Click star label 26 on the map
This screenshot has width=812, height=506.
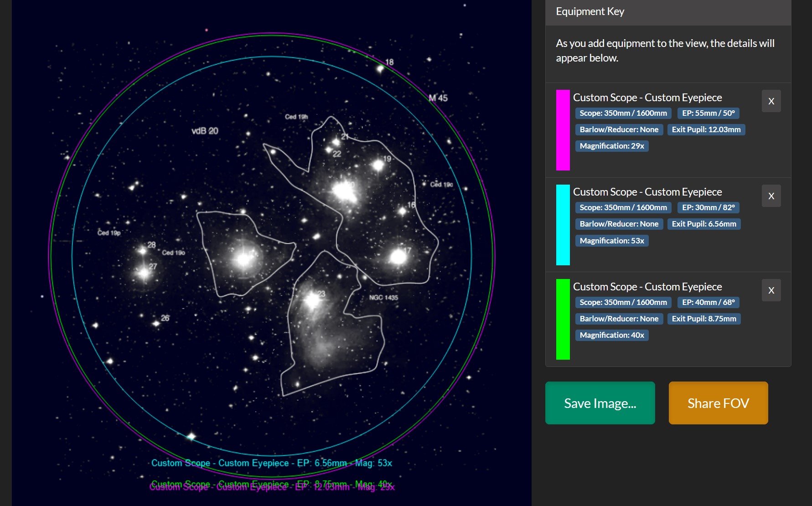click(x=165, y=318)
